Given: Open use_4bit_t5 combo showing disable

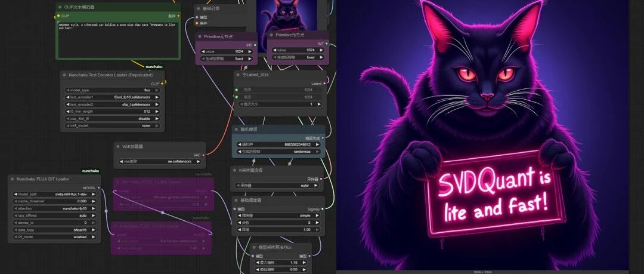Looking at the screenshot, I should click(x=113, y=118).
